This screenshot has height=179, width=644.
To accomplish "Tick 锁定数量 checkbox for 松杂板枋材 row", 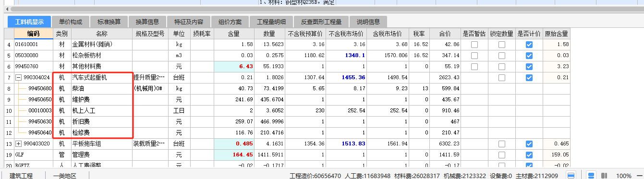I will (502, 55).
